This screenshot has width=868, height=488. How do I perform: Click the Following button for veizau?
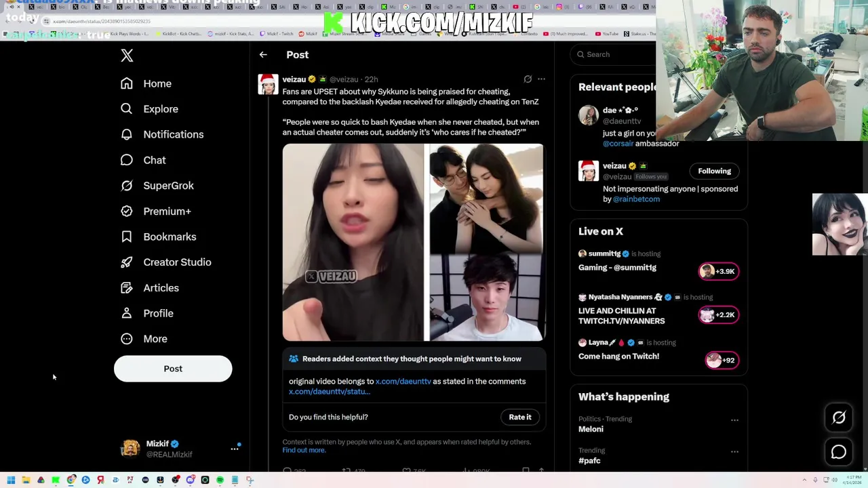coord(714,171)
